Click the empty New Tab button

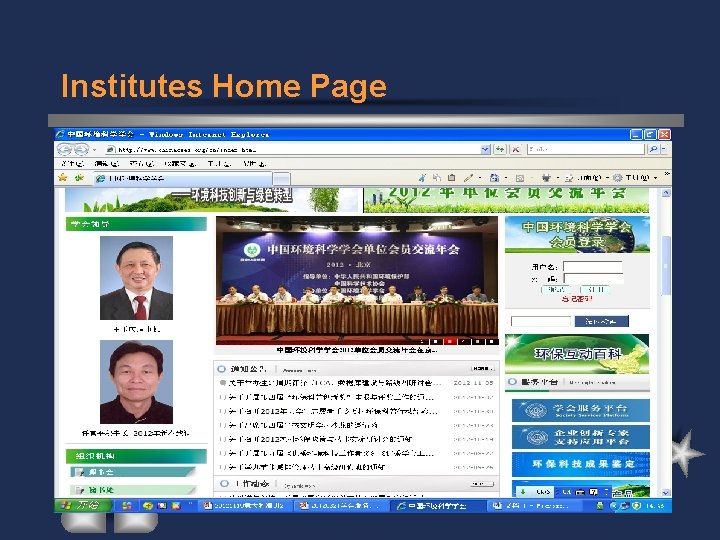click(x=282, y=179)
